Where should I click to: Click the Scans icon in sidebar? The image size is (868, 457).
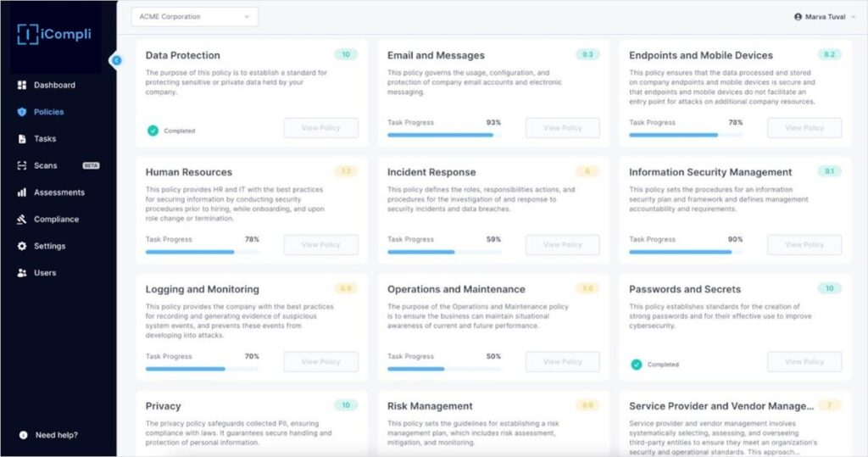(x=22, y=165)
